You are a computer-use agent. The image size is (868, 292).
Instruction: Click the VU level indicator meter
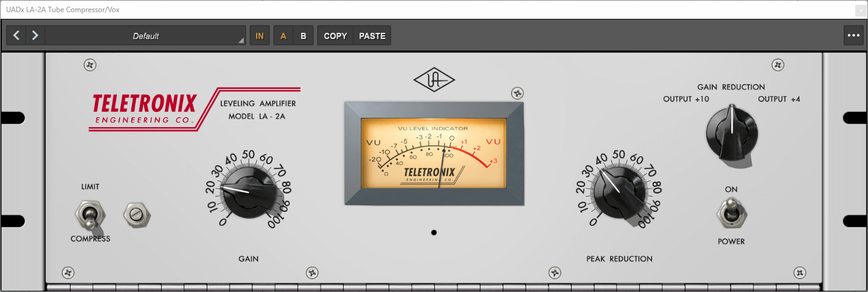(434, 153)
